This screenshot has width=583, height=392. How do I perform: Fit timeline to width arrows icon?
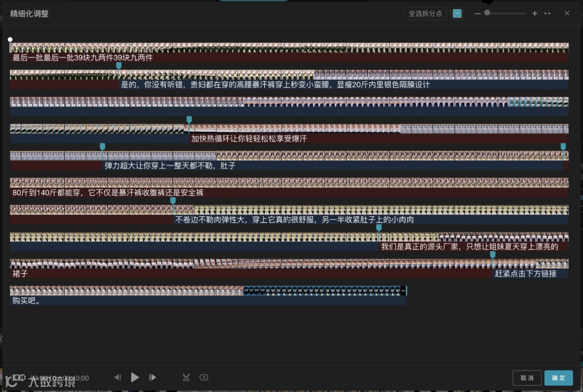[x=547, y=13]
